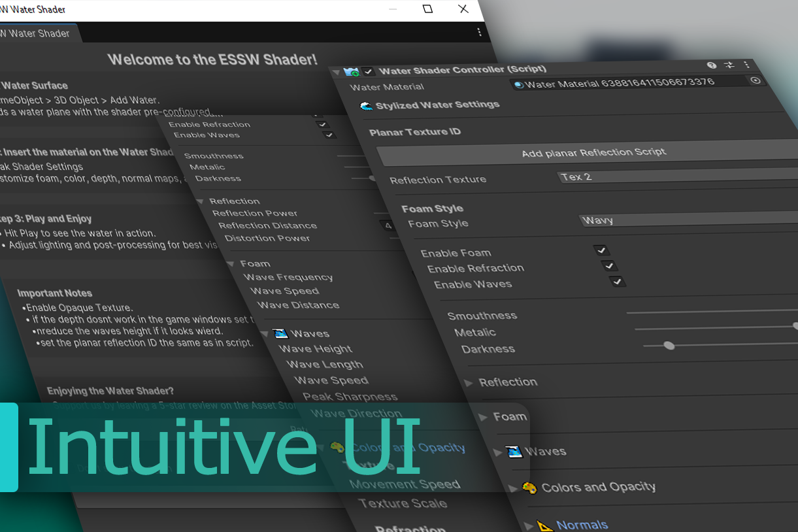Collapse the Waves foldout in middle panel
The height and width of the screenshot is (532, 798).
click(x=264, y=334)
